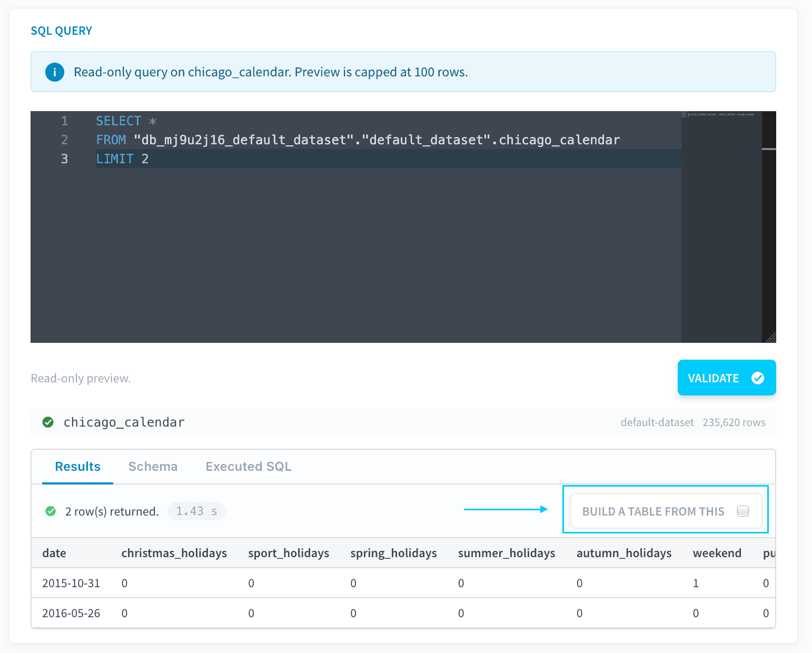
Task: Click line number 3 in editor gutter
Action: (x=64, y=159)
